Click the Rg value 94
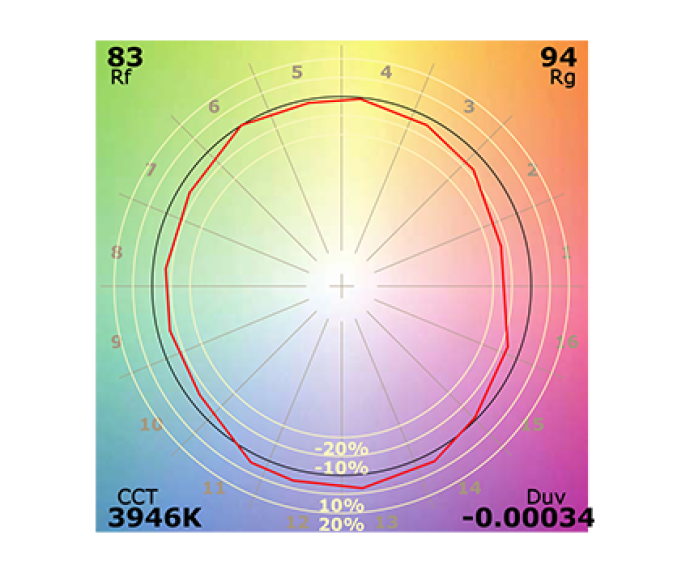690x573 pixels. click(x=558, y=57)
